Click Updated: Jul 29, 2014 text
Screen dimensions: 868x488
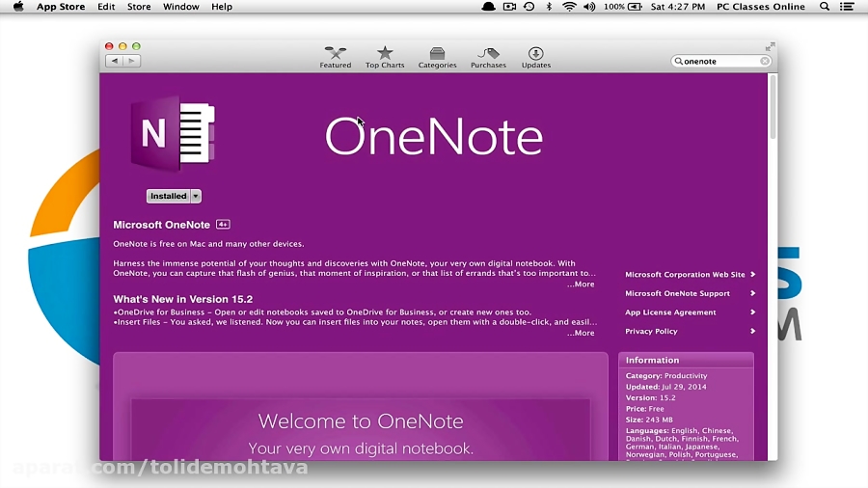click(x=665, y=387)
